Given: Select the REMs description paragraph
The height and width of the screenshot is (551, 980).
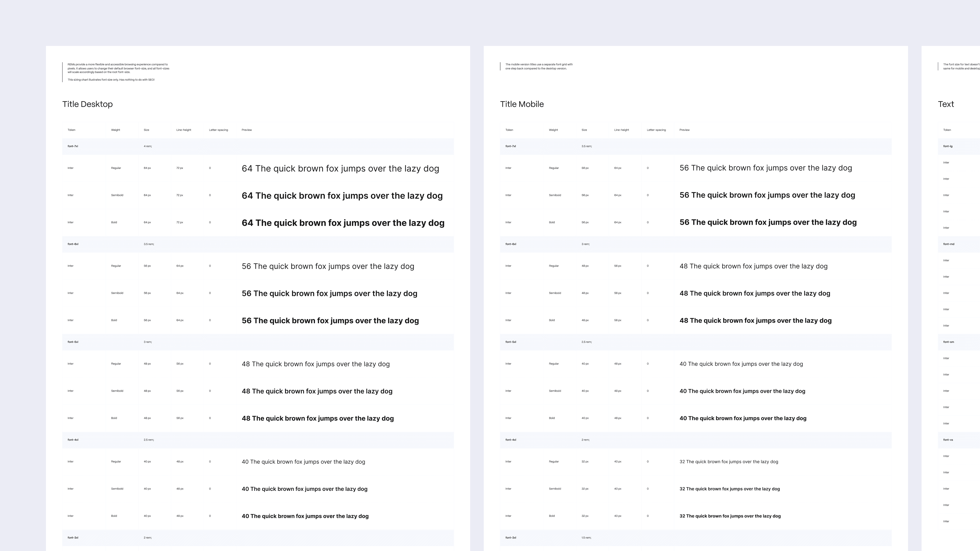Looking at the screenshot, I should pyautogui.click(x=118, y=68).
